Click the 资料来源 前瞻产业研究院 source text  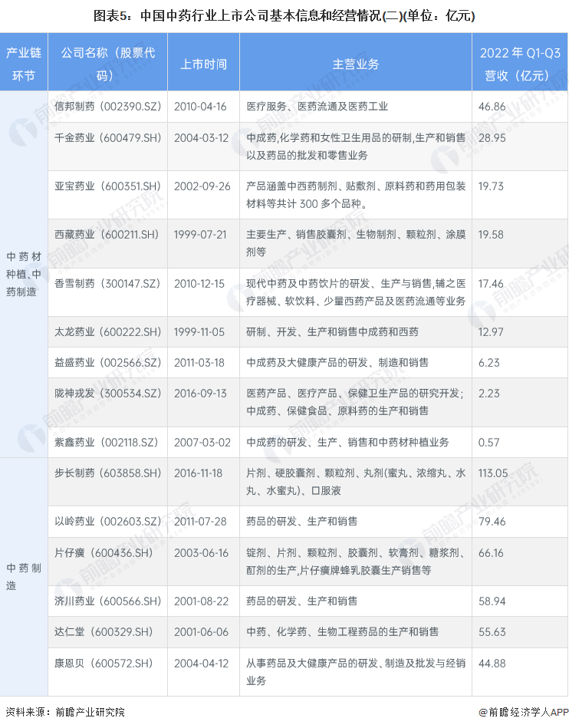coord(64,713)
